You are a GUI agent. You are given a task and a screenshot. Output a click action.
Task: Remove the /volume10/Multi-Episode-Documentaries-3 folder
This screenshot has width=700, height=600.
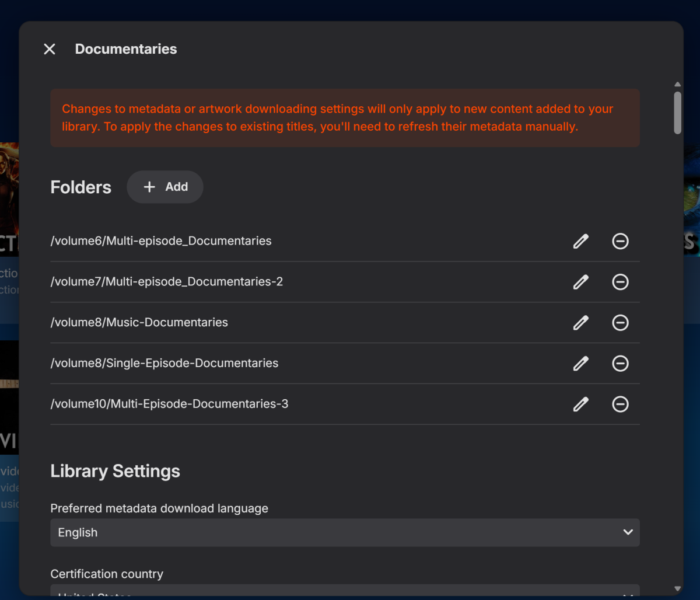(620, 404)
